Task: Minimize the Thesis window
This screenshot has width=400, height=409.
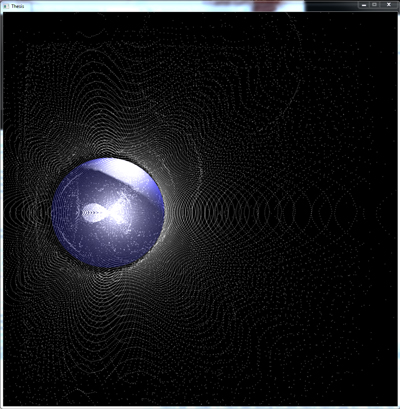Action: coord(364,5)
